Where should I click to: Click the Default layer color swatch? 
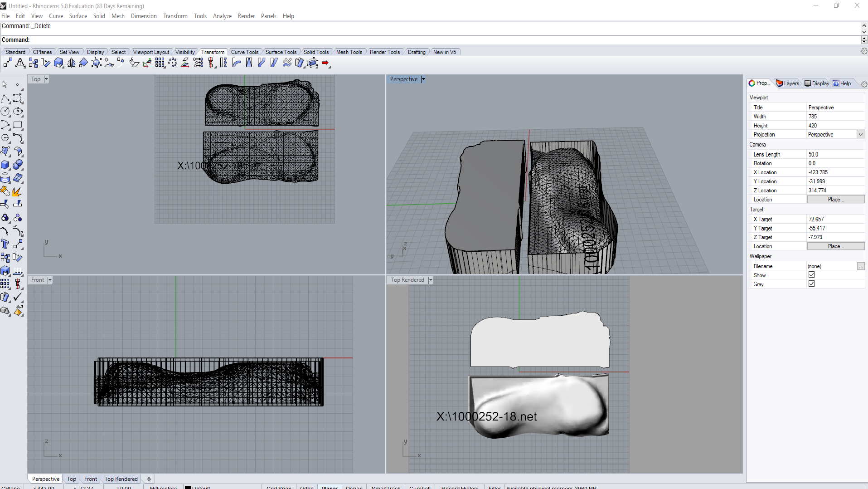188,488
